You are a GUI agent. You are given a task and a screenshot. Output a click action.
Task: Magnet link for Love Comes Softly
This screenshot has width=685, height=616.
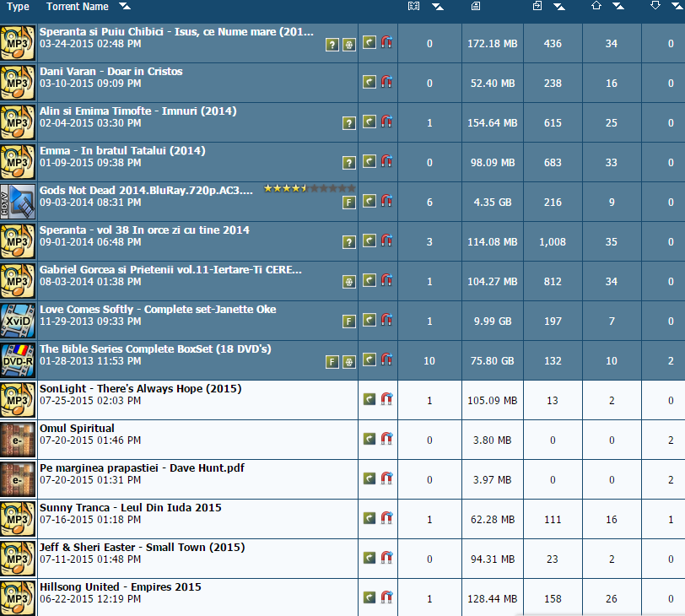click(386, 320)
